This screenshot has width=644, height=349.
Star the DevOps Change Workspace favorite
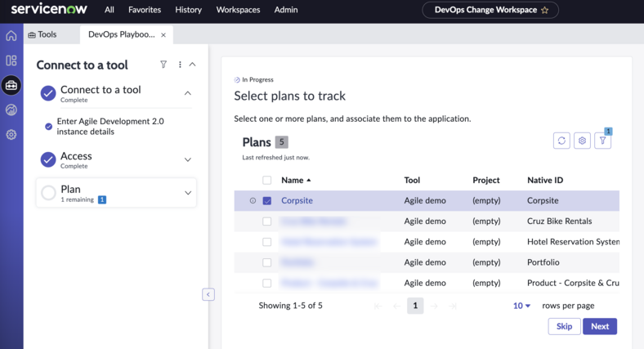pos(544,11)
